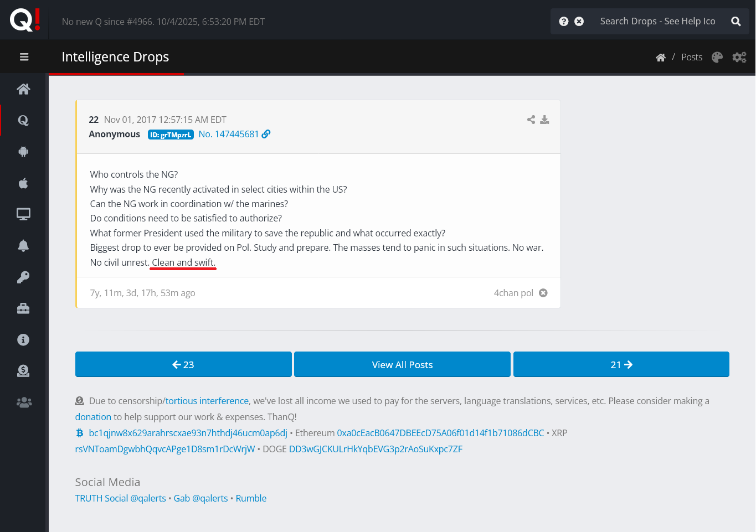
Task: Click the View All Posts button
Action: tap(402, 365)
